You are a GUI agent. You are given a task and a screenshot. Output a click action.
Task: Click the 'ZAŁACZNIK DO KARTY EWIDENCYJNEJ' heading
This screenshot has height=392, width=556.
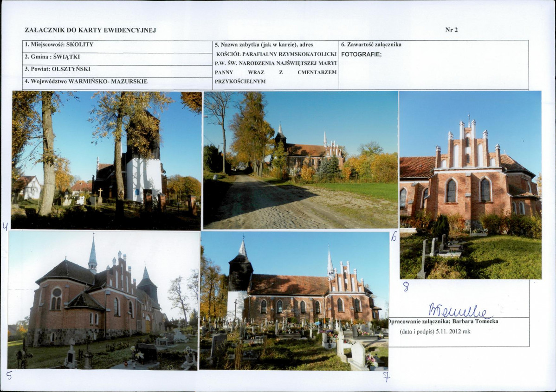click(x=91, y=30)
